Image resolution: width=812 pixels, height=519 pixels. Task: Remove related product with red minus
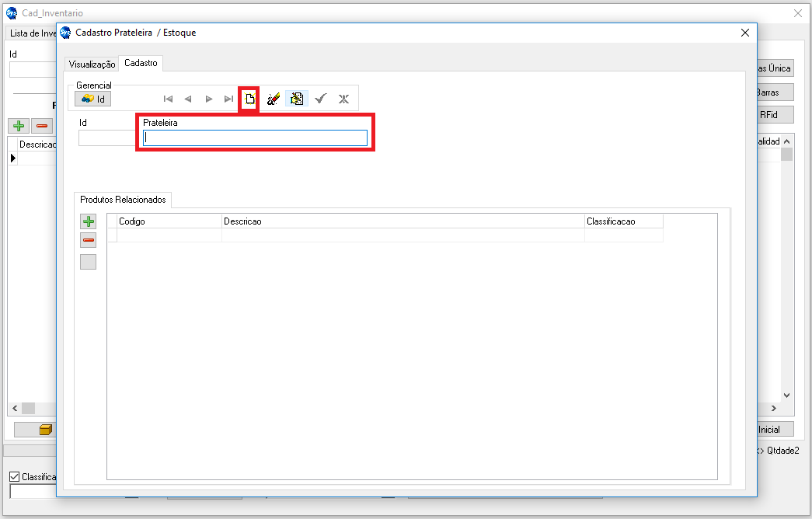point(89,241)
